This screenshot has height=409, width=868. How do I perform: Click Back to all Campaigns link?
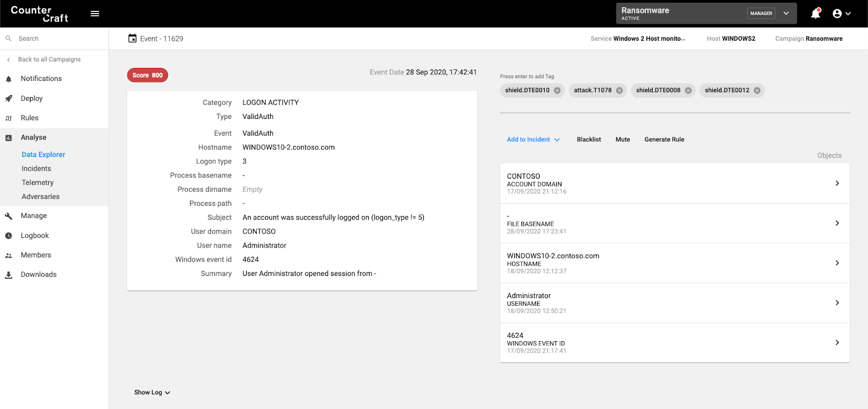point(49,60)
